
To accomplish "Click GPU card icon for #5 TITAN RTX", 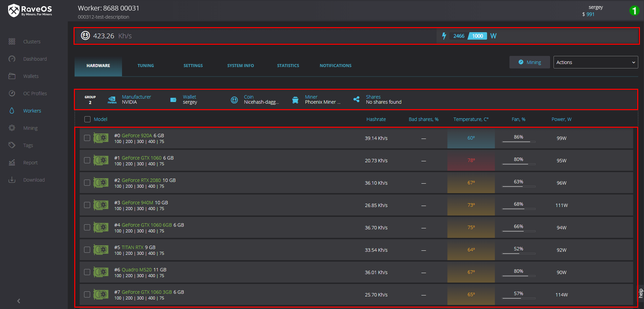I will click(101, 250).
